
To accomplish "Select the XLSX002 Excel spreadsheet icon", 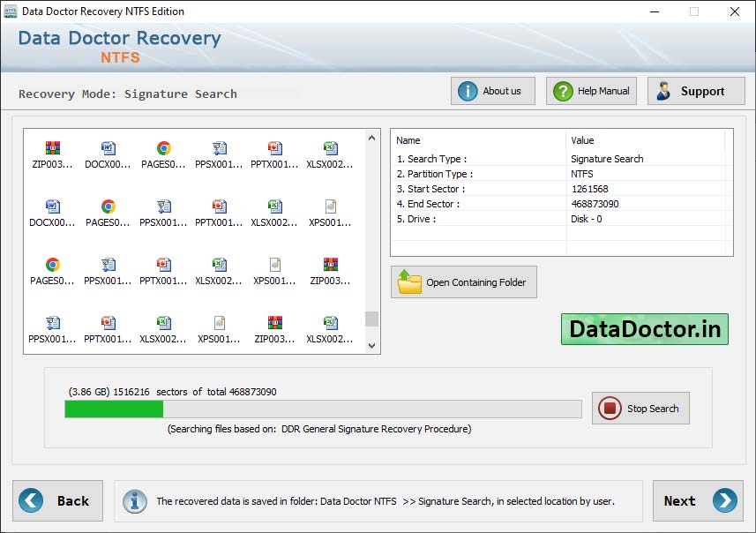I will (x=331, y=148).
